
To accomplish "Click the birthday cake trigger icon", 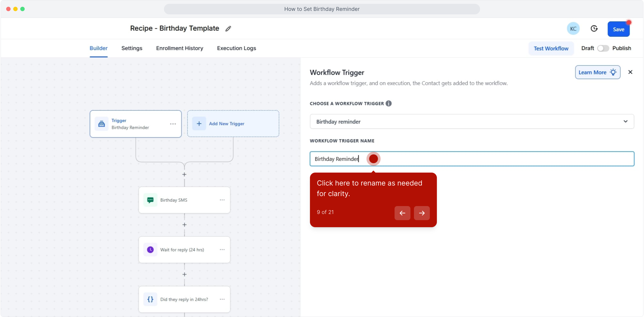I will point(101,124).
